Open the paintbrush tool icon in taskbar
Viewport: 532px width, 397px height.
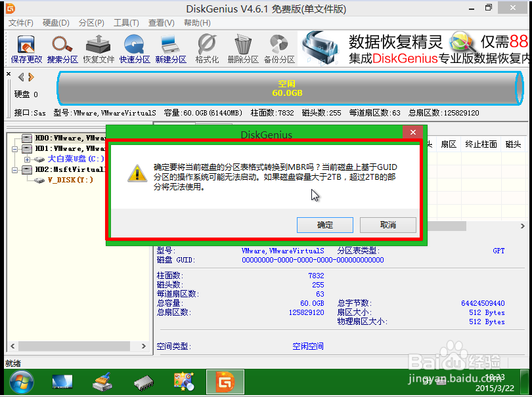(102, 382)
